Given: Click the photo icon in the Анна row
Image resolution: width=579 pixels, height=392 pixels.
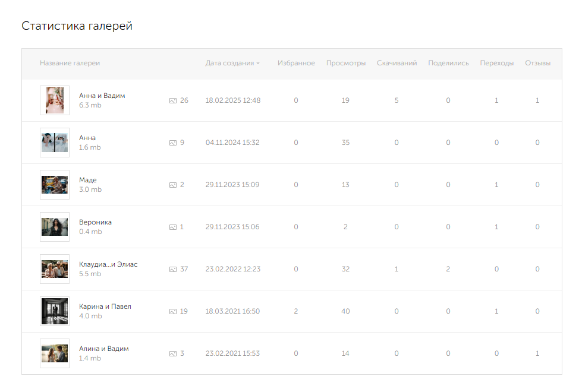Looking at the screenshot, I should [x=173, y=143].
